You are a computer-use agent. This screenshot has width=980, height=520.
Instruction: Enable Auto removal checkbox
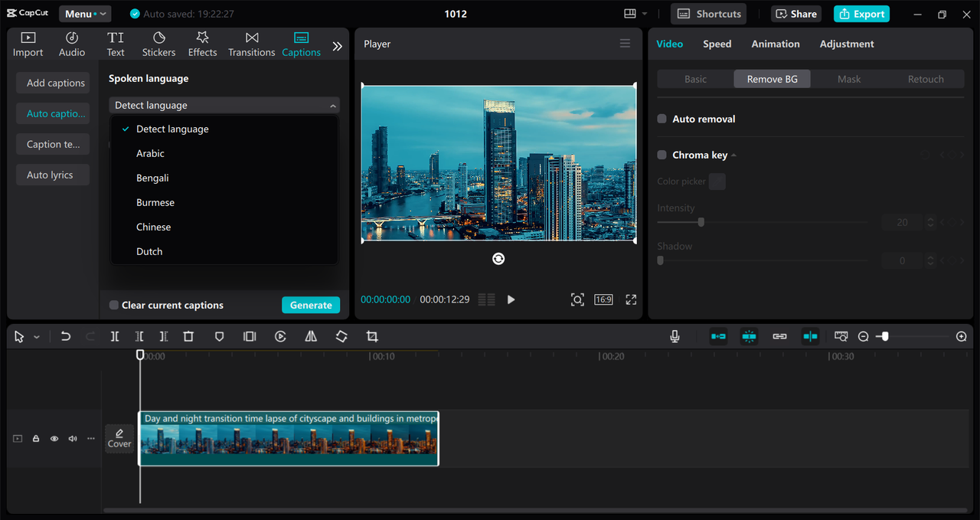click(662, 119)
